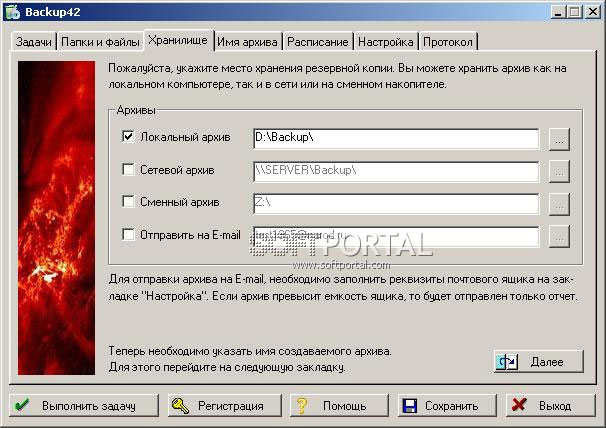The height and width of the screenshot is (428, 606).
Task: Uncheck the Локальный архив checkbox
Action: click(x=128, y=136)
